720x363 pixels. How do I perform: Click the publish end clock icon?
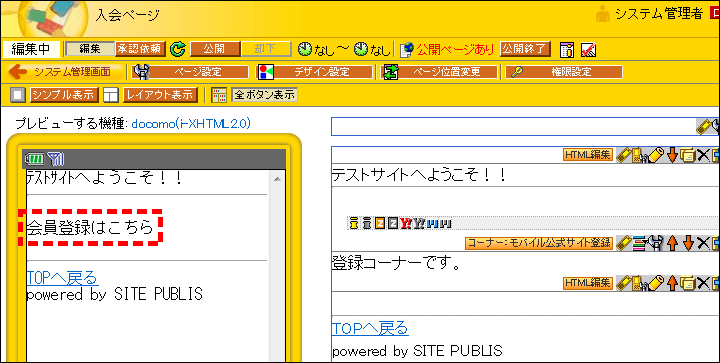click(x=361, y=49)
